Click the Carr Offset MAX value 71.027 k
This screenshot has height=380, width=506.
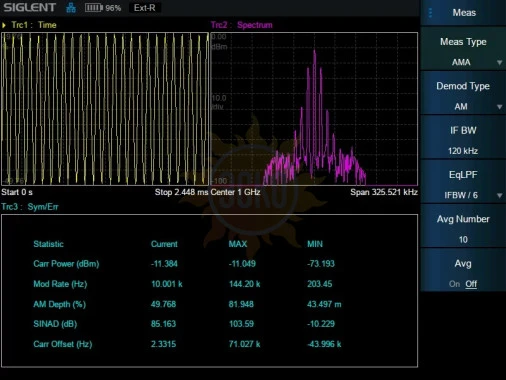(244, 344)
